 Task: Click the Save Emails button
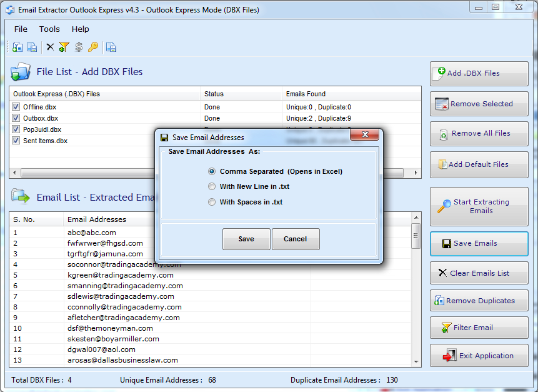479,244
